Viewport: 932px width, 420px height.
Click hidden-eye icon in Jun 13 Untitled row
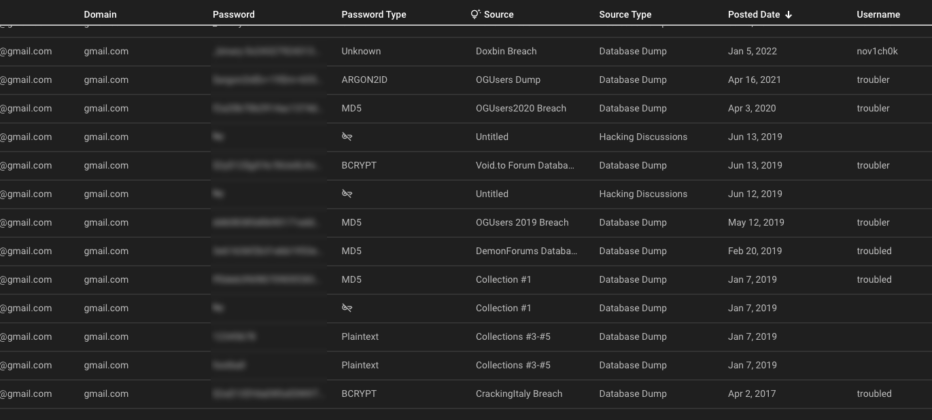point(347,137)
